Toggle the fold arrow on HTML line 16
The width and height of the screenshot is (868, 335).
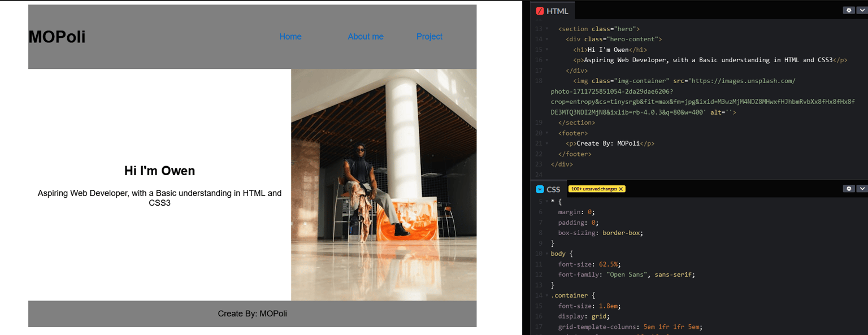click(x=547, y=60)
